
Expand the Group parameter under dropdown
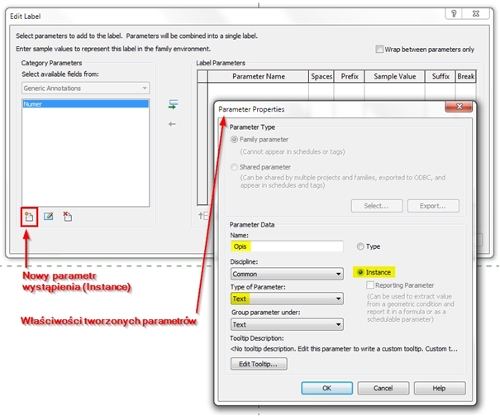(x=287, y=324)
